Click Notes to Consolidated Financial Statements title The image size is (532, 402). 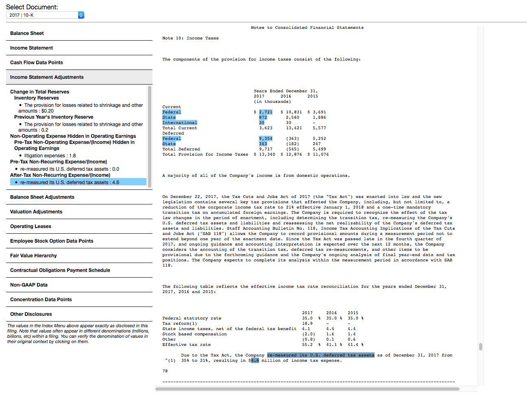click(x=307, y=28)
